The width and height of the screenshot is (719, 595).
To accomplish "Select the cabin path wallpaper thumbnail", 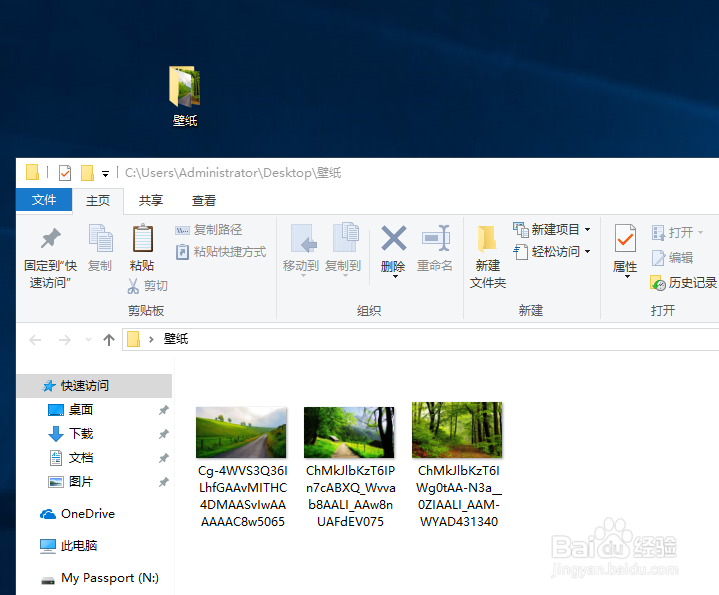I will click(x=349, y=432).
